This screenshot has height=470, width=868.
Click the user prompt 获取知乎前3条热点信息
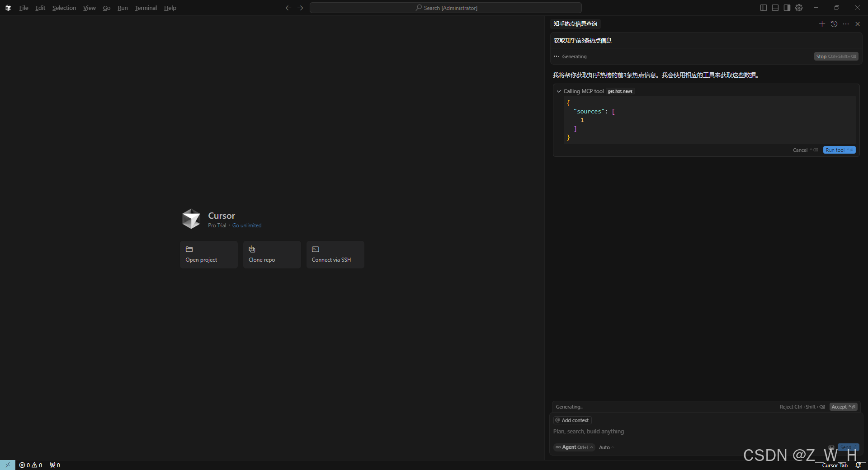583,41
